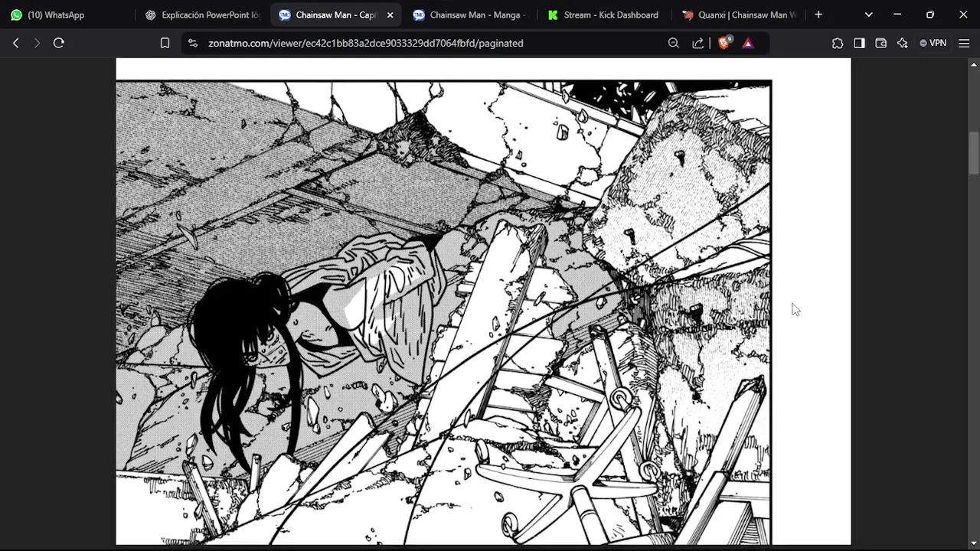The image size is (980, 551).
Task: Switch to Chainsaw Man - Manga tab
Action: (x=470, y=15)
